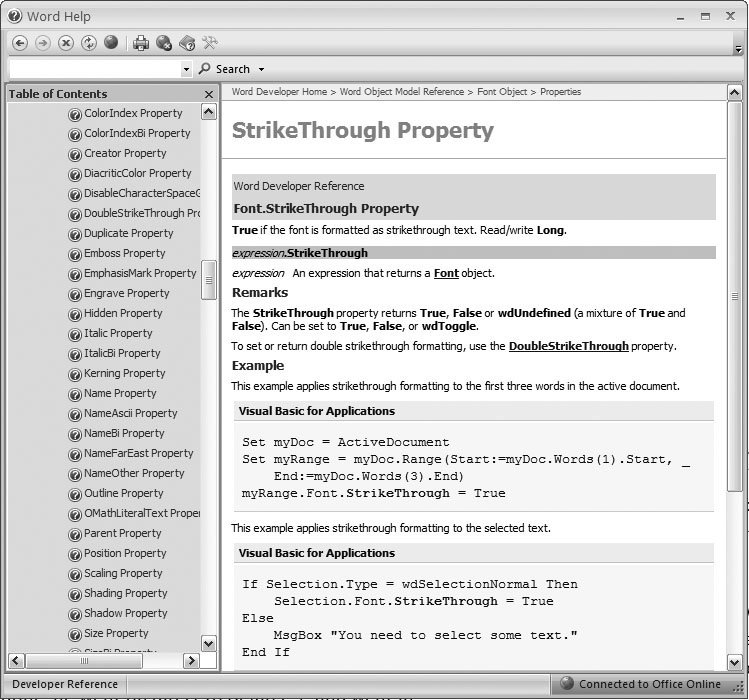Click the Forward navigation arrow icon

pos(43,43)
